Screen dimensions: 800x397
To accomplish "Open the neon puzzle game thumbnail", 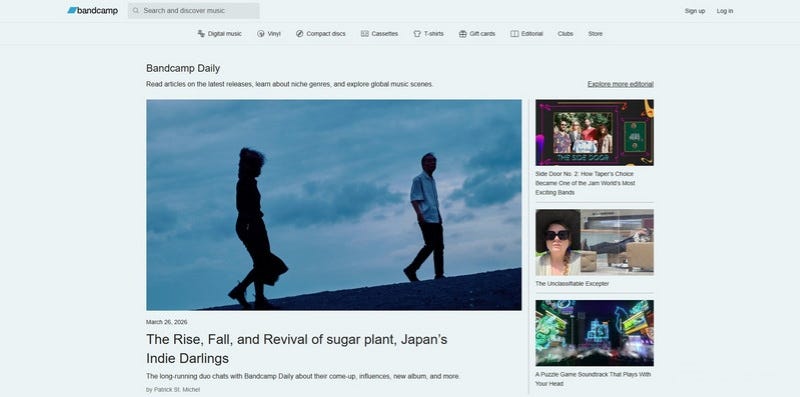I will pyautogui.click(x=594, y=333).
